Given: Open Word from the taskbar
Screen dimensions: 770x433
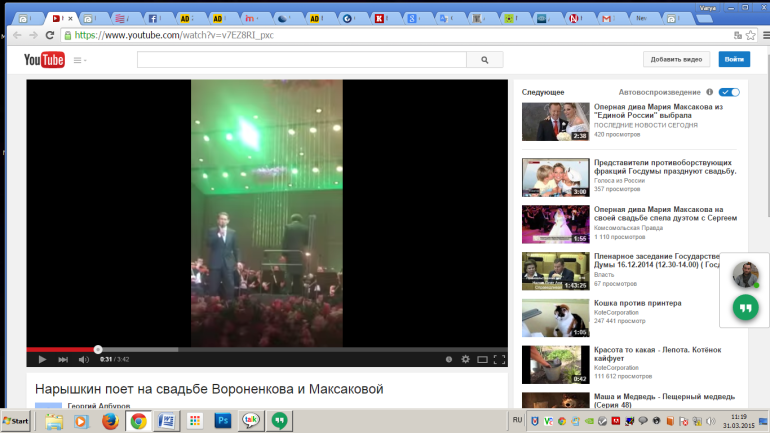Looking at the screenshot, I should [x=166, y=421].
